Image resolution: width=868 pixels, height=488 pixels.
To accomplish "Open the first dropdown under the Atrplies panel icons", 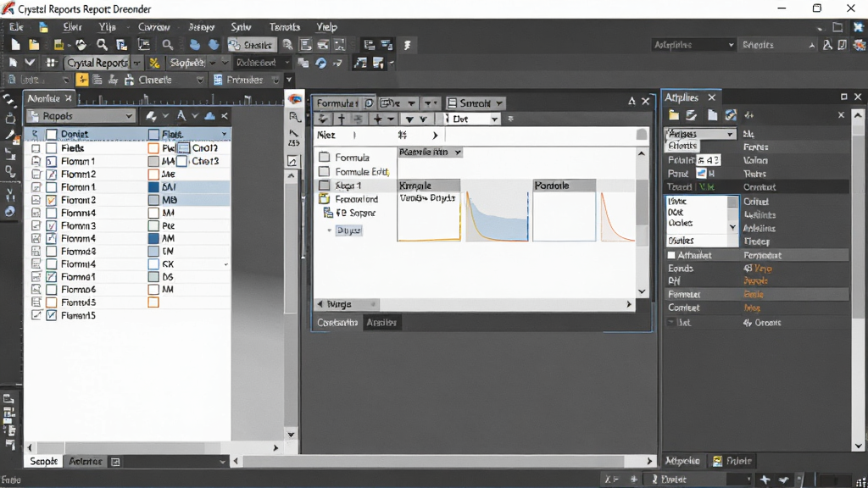I will click(x=700, y=134).
